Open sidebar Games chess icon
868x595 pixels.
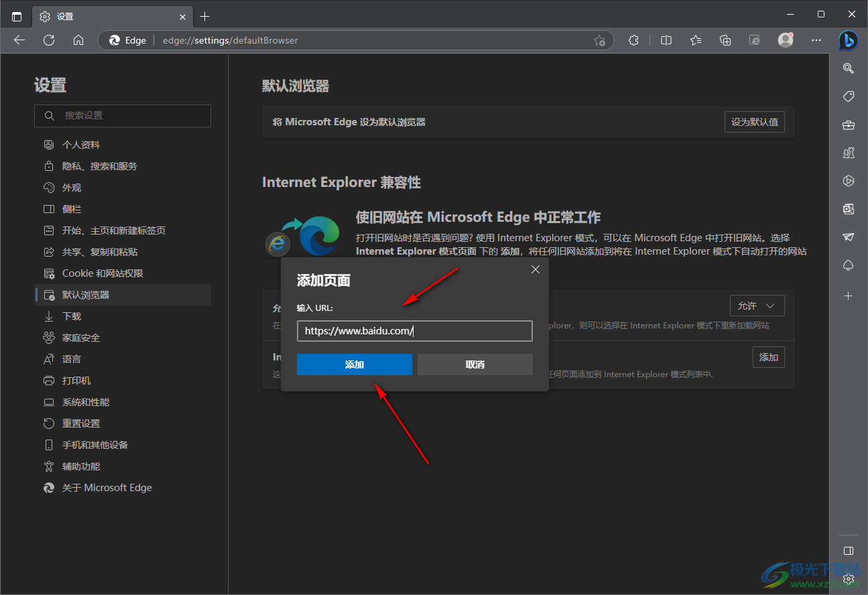[x=848, y=153]
